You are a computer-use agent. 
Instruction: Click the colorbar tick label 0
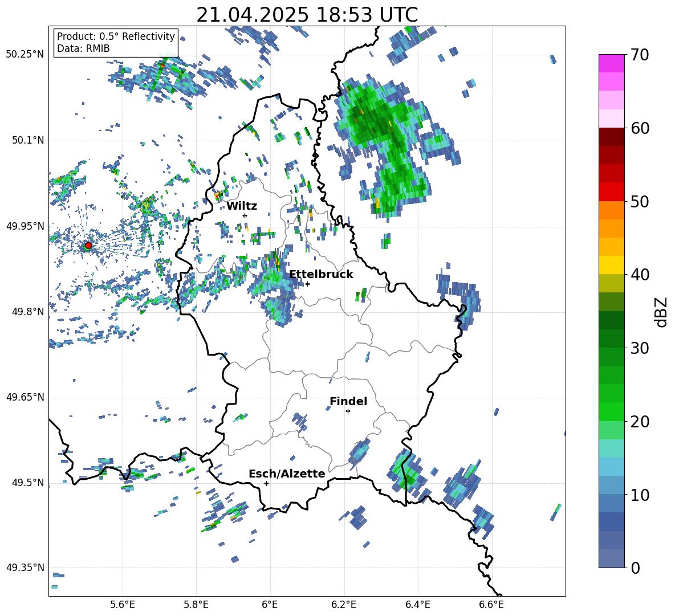click(x=635, y=568)
